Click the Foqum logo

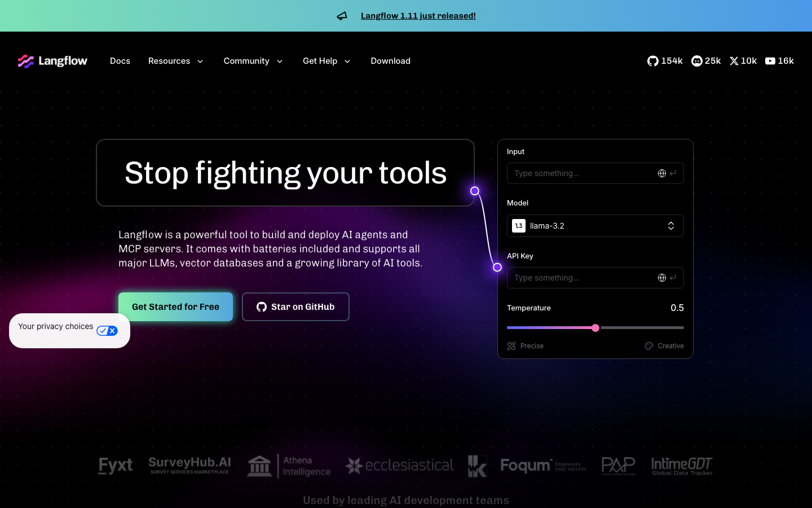pyautogui.click(x=544, y=466)
